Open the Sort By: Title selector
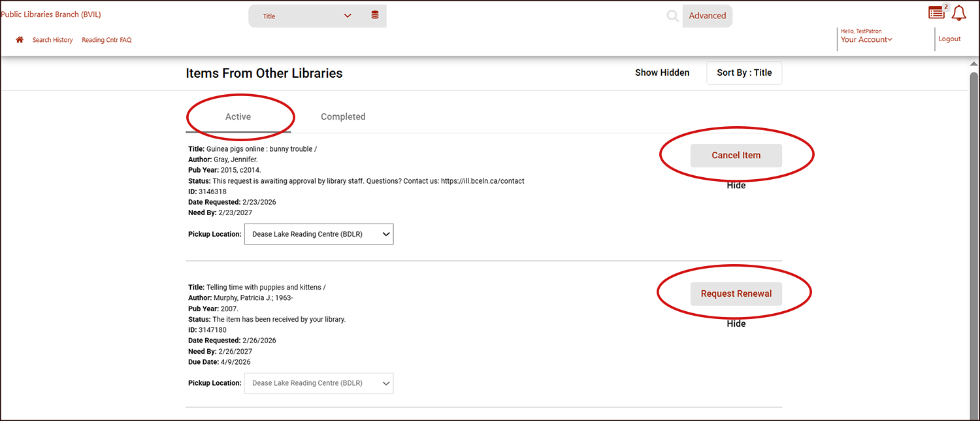Screen dimensions: 980x421 744,73
